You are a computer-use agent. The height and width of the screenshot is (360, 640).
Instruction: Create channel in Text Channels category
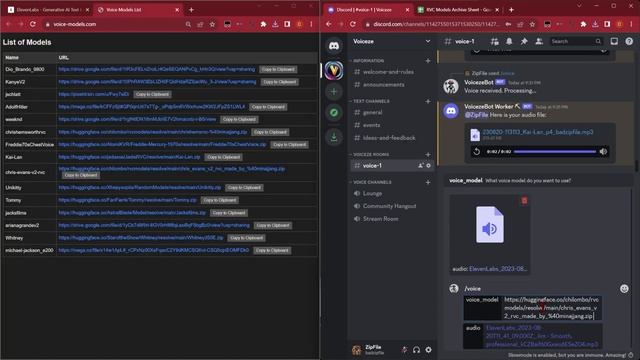click(428, 101)
